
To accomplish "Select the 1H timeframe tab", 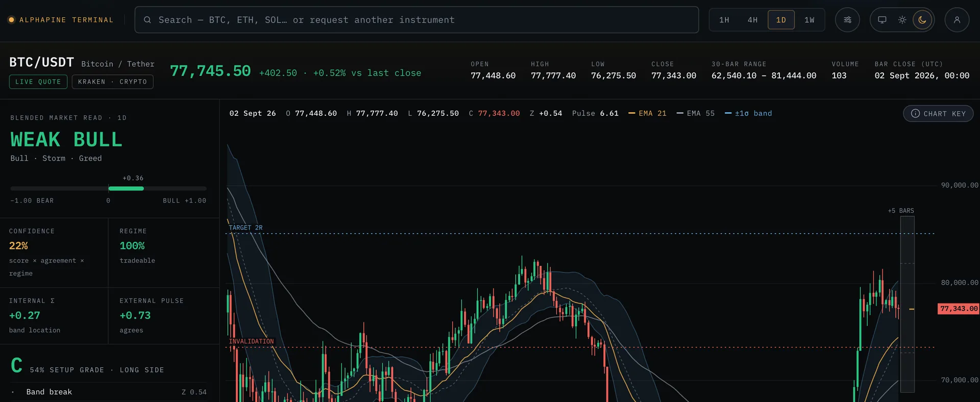I will click(x=724, y=20).
